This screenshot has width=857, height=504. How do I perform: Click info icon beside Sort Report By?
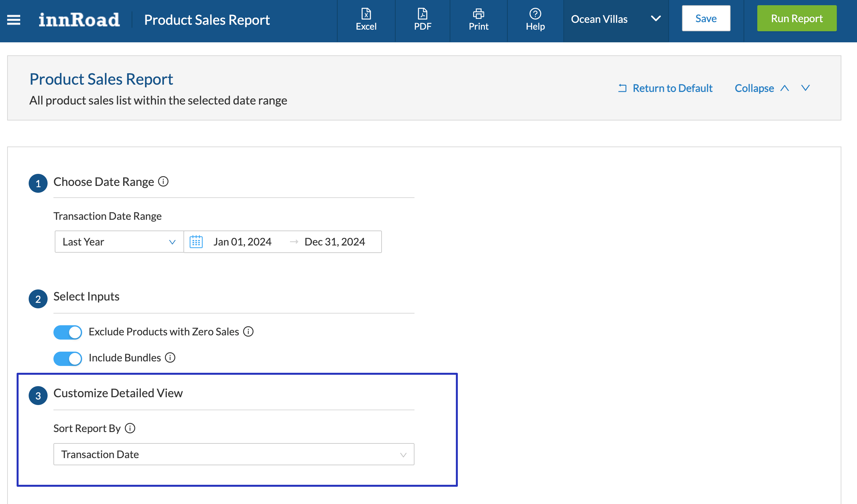[x=130, y=428]
